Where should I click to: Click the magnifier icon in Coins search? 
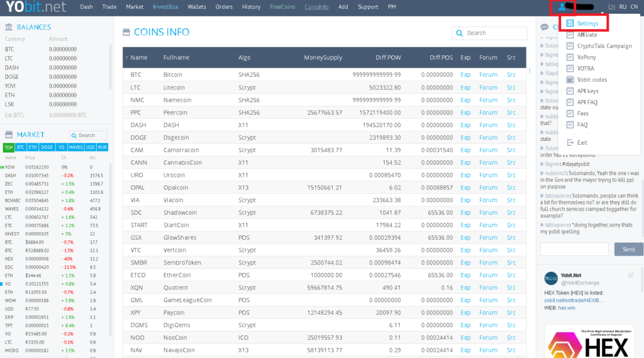click(459, 33)
